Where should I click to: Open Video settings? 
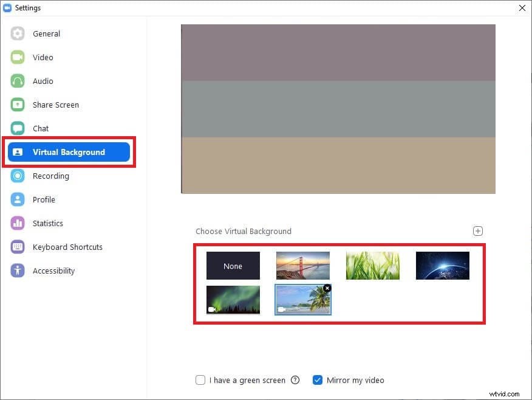(x=42, y=57)
